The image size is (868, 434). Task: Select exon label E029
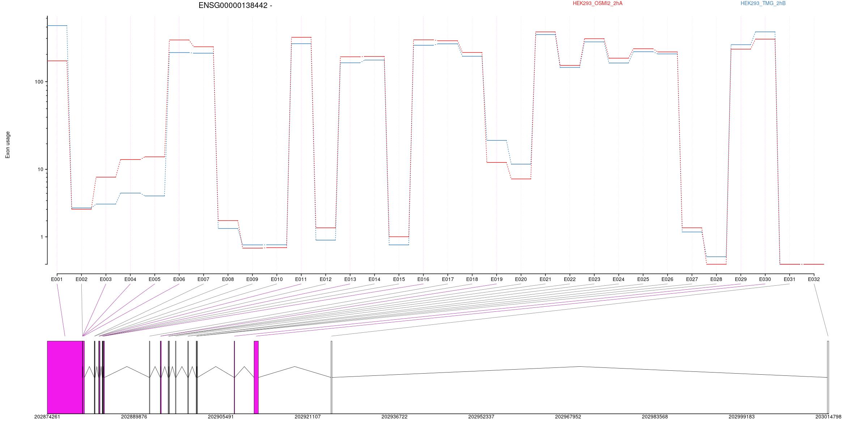point(741,279)
